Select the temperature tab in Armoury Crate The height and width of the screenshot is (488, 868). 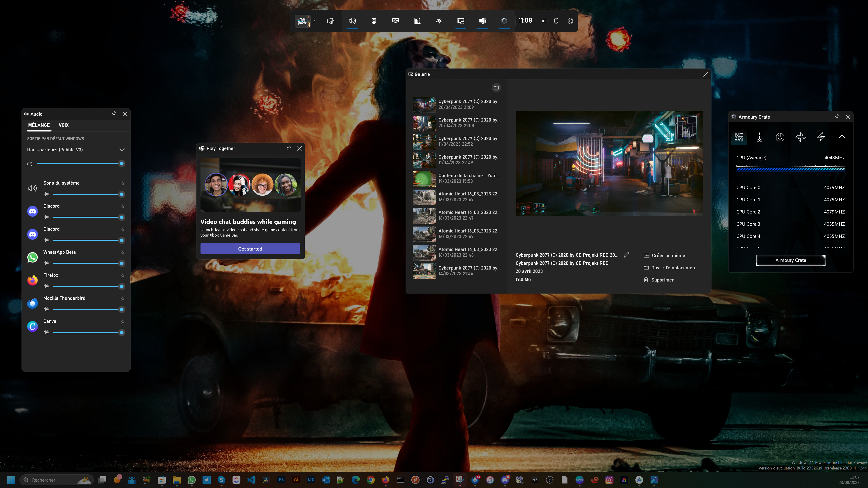pos(759,137)
